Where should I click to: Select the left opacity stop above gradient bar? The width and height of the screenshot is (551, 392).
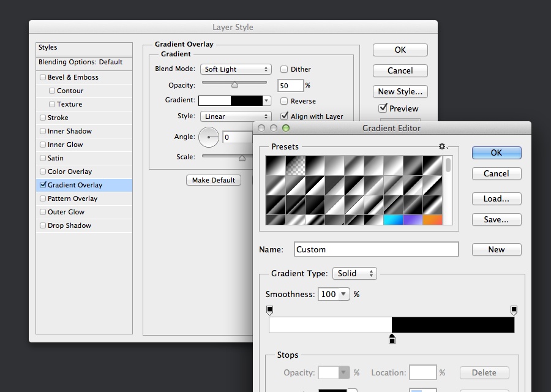[x=269, y=311]
